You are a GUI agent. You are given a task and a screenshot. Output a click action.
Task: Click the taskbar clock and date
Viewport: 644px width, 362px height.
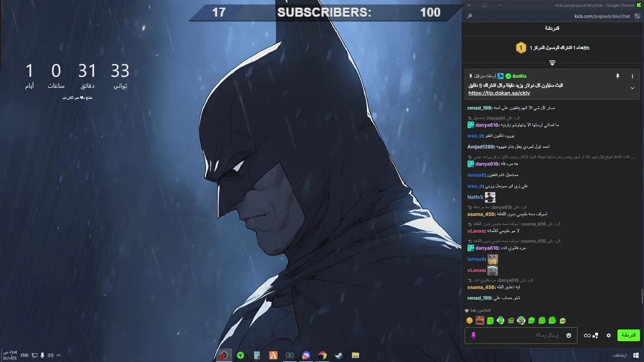coord(11,355)
